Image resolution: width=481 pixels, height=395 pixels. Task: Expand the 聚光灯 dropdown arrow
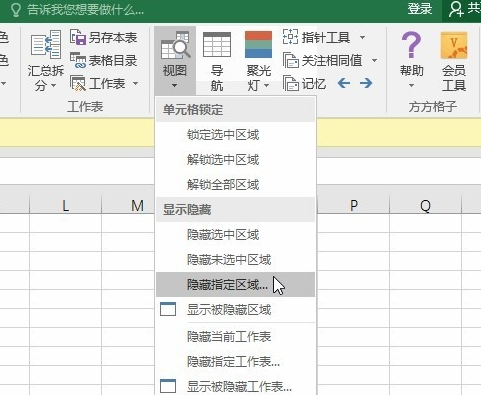click(266, 86)
